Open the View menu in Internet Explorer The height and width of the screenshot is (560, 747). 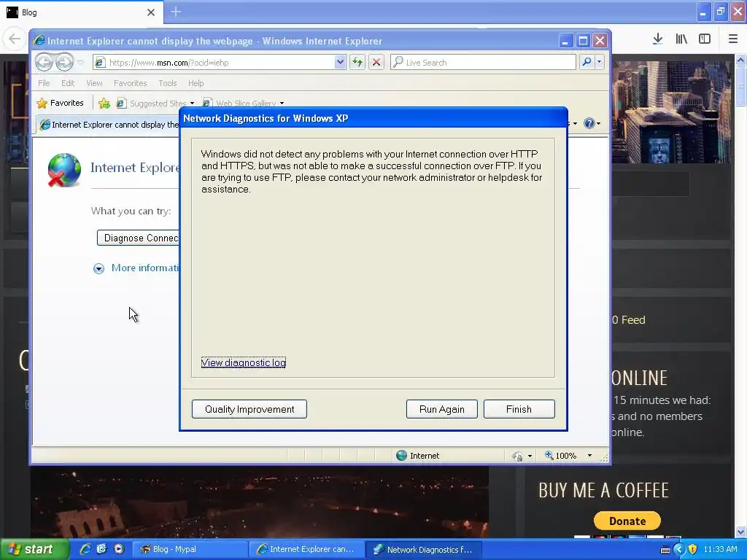coord(94,83)
